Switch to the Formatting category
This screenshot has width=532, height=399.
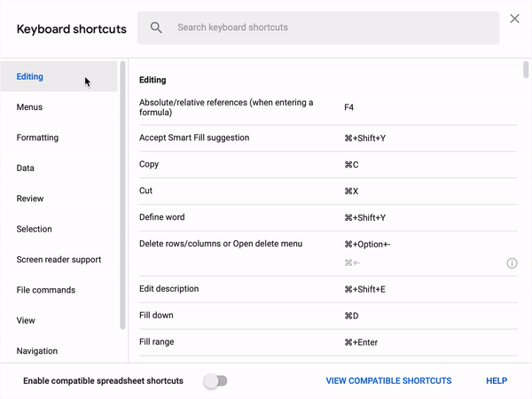point(59,137)
